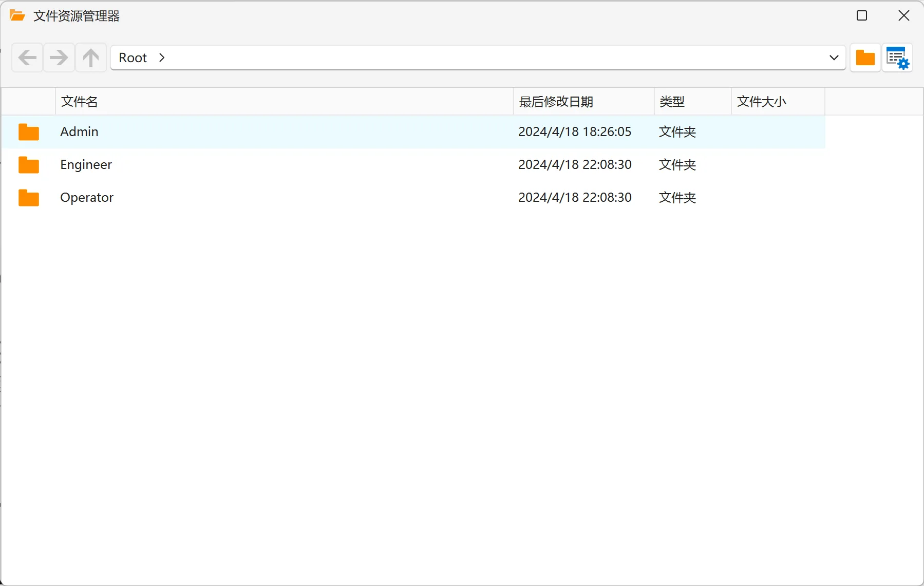The image size is (924, 586).
Task: Click the date 2024/4/18 18:26:05
Action: [575, 132]
